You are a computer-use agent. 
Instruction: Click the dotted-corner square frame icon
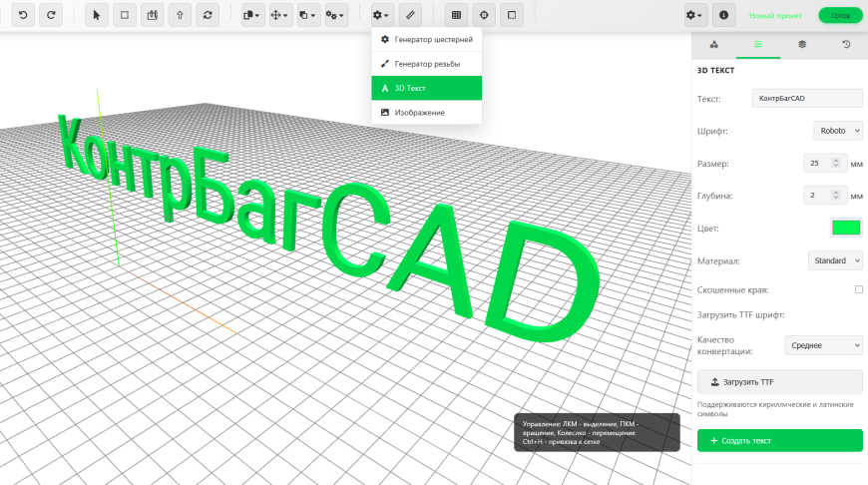512,15
